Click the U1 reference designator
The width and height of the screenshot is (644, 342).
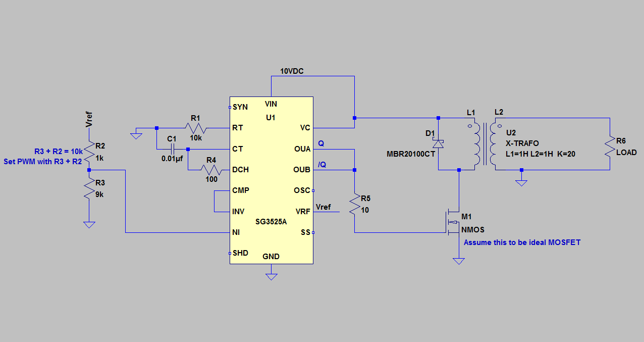[270, 117]
